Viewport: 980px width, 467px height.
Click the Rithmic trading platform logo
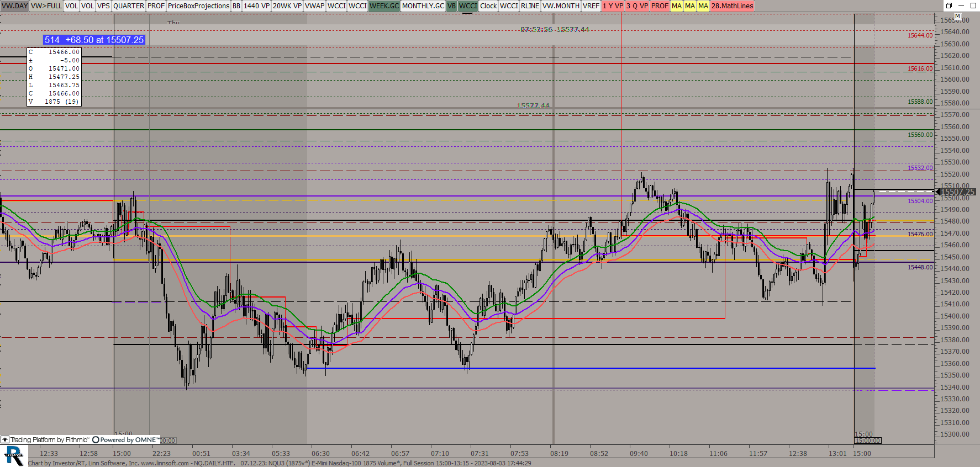tap(45, 440)
